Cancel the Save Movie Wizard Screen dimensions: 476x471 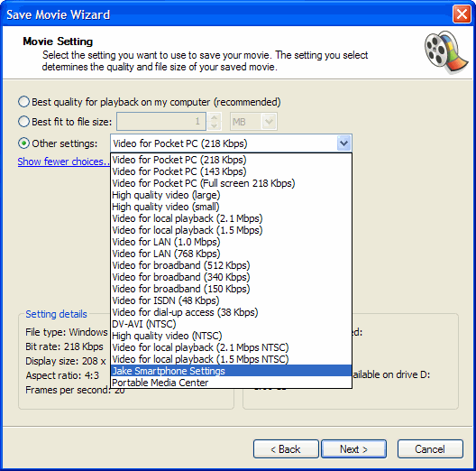click(430, 448)
